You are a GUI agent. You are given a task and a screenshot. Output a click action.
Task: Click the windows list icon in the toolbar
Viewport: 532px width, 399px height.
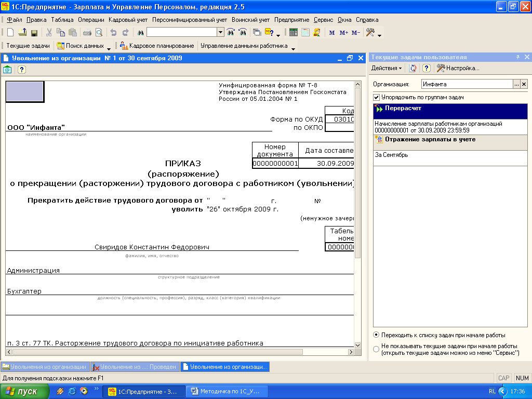click(257, 33)
